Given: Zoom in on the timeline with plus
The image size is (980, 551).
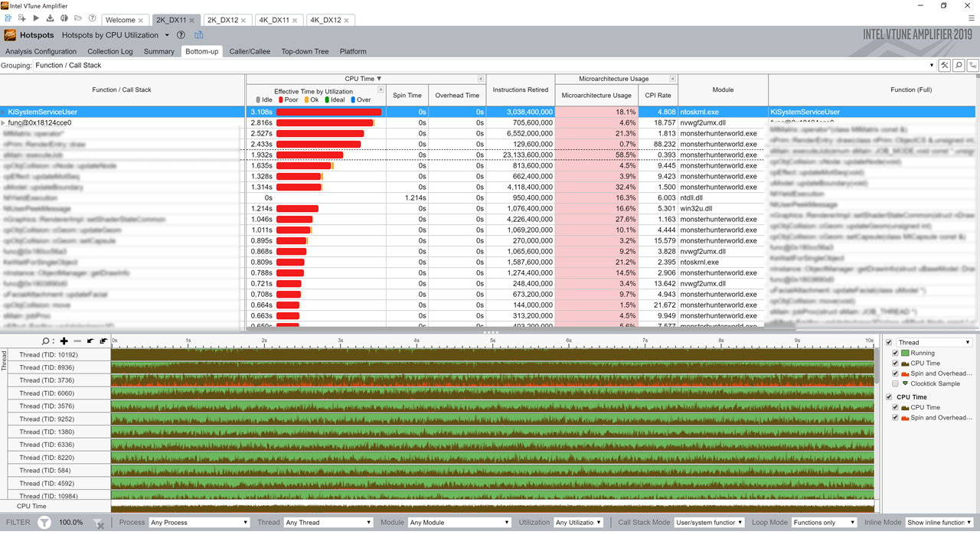Looking at the screenshot, I should pos(64,341).
